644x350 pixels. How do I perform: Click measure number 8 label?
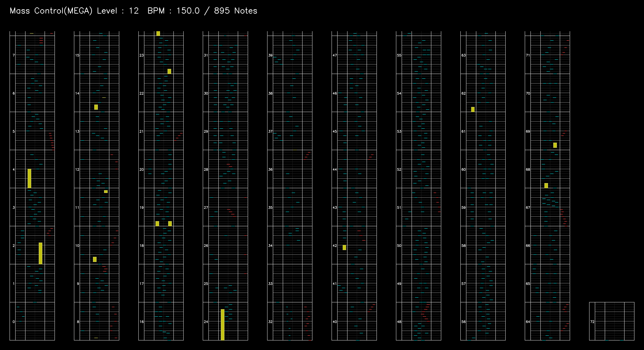[78, 322]
